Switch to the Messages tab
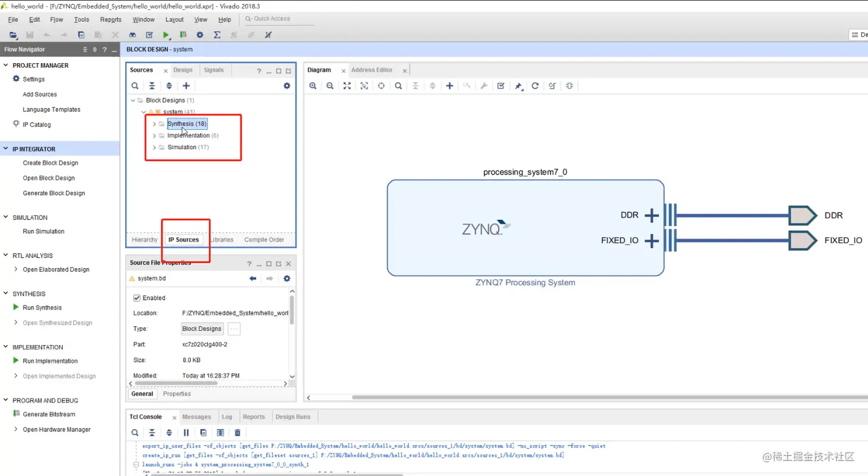The image size is (868, 476). [196, 417]
